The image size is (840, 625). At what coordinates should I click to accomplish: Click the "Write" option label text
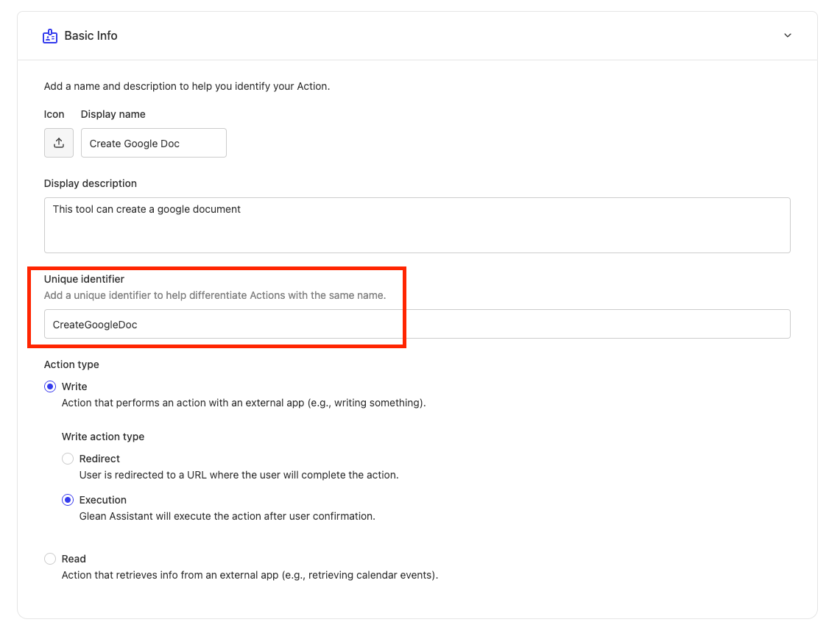(74, 386)
